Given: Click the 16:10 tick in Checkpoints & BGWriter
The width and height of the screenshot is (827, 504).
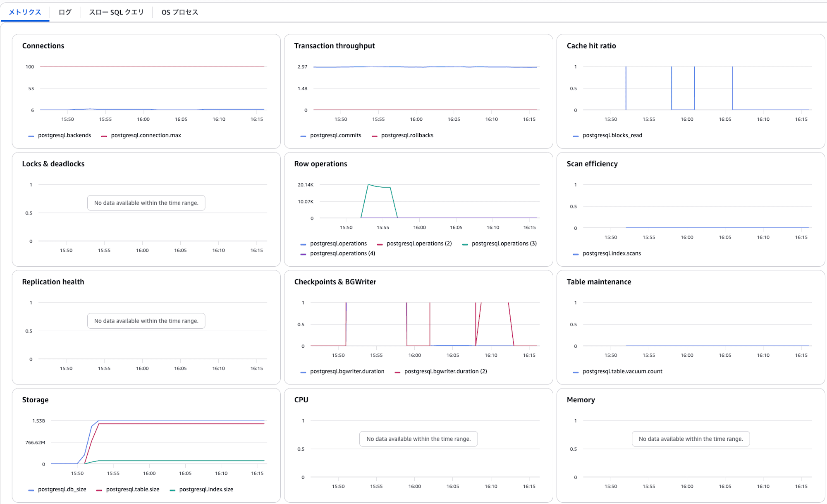Looking at the screenshot, I should (x=491, y=356).
